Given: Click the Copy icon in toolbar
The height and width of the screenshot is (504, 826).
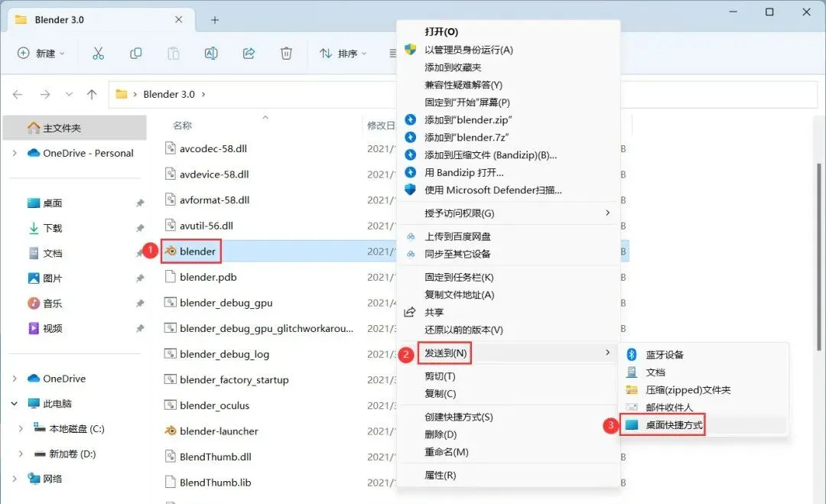Looking at the screenshot, I should (136, 54).
